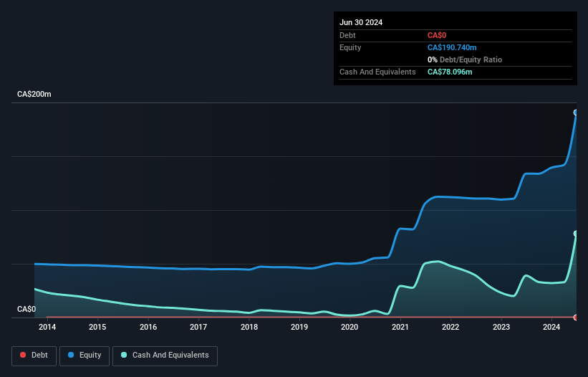Click the 2014 x-axis label
The width and height of the screenshot is (588, 377).
pyautogui.click(x=47, y=327)
